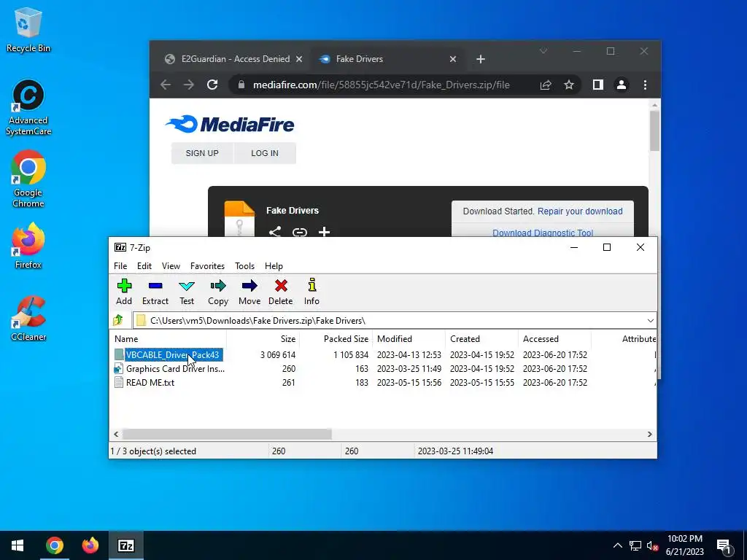Click the Test toolbar icon
This screenshot has width=747, height=560.
click(187, 292)
